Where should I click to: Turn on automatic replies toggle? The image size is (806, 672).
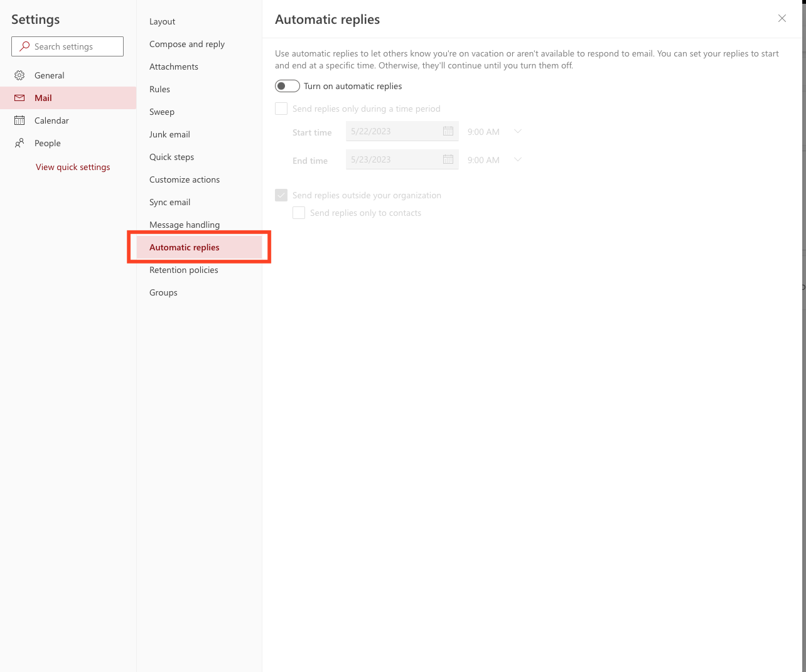click(x=287, y=86)
